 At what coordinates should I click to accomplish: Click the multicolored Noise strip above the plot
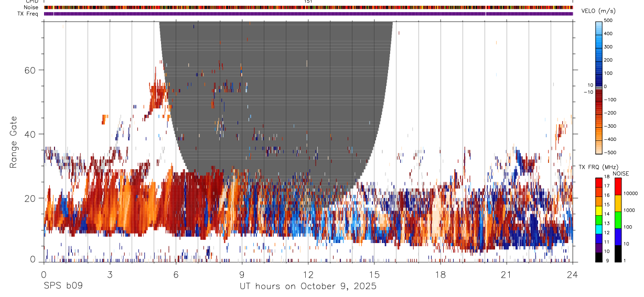pos(308,7)
